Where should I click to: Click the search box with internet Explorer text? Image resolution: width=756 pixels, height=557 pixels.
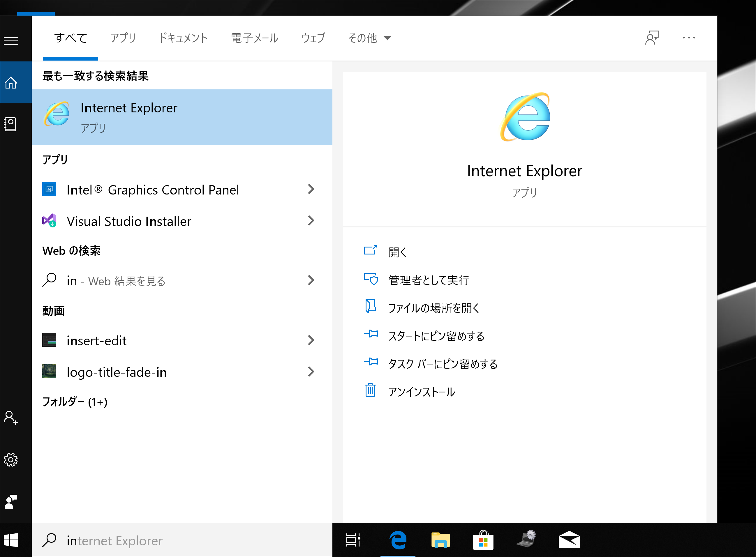pyautogui.click(x=182, y=540)
